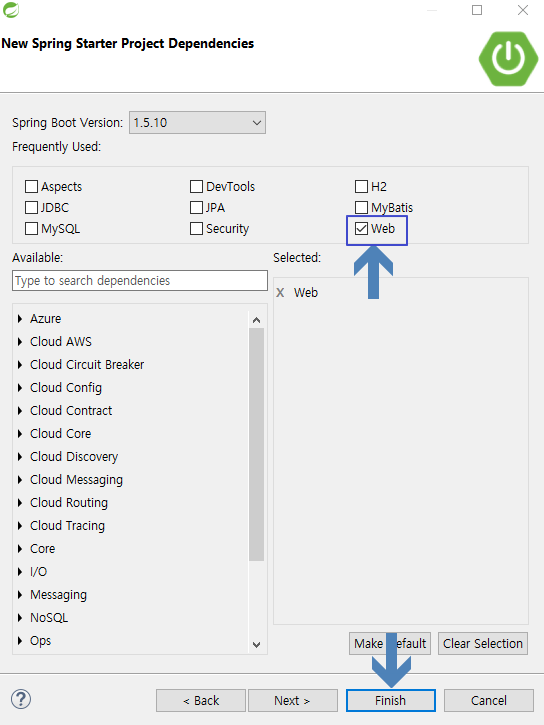
Task: Enable the MyBatis checkbox
Action: tap(361, 208)
